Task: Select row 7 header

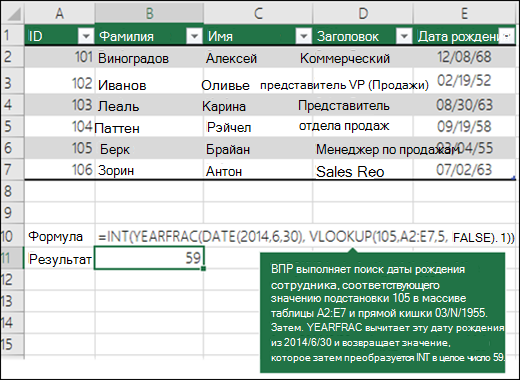Action: point(12,169)
